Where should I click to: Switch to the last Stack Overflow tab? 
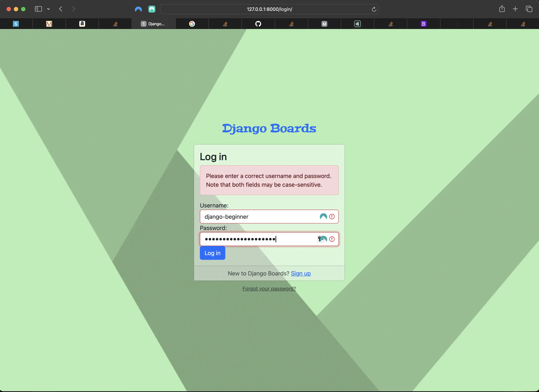[x=523, y=24]
